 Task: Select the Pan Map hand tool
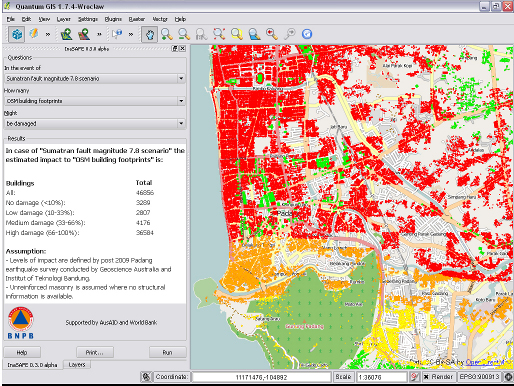click(149, 34)
